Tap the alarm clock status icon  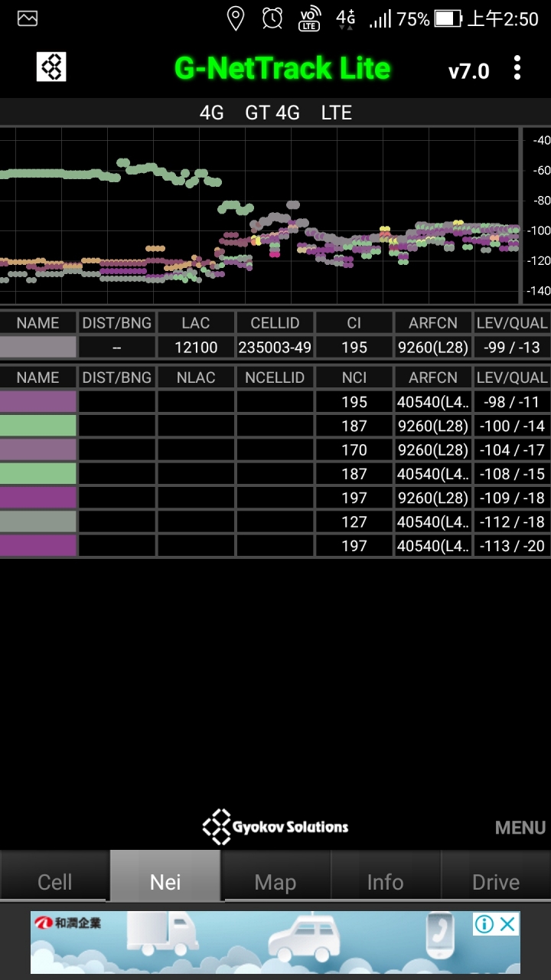click(x=272, y=18)
